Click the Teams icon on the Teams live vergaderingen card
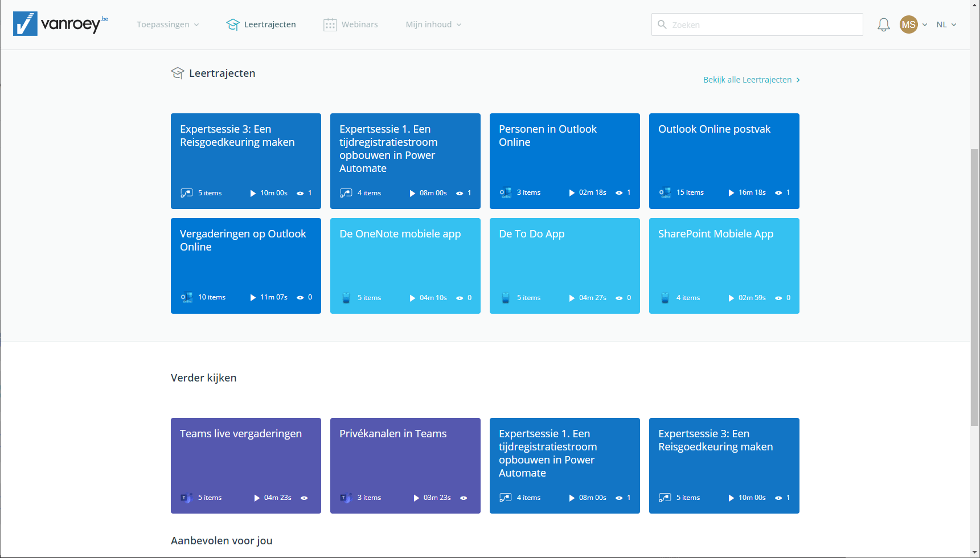Screen dimensions: 980x558 (187, 498)
